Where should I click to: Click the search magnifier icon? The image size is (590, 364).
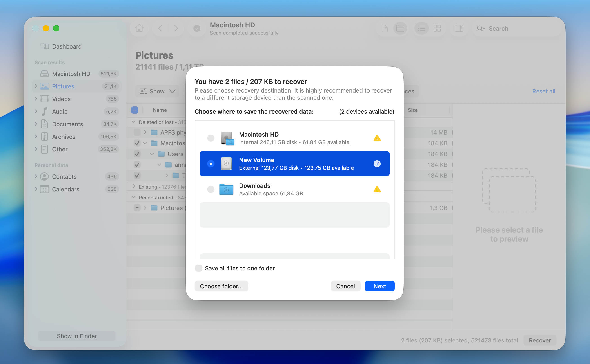(481, 29)
